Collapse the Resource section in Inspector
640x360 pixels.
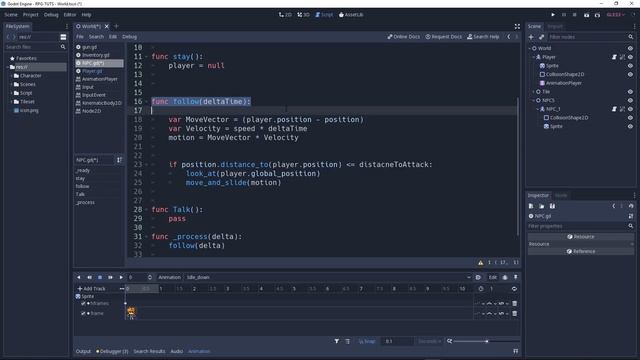(581, 244)
